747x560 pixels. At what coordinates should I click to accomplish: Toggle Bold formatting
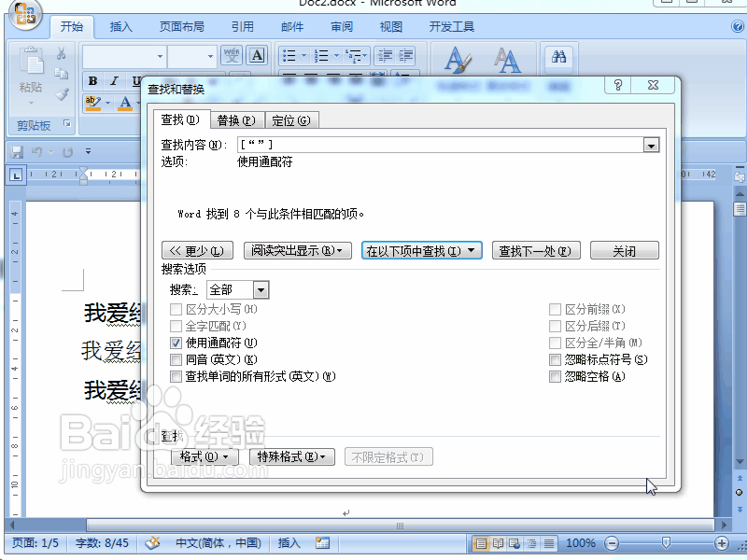[x=92, y=81]
